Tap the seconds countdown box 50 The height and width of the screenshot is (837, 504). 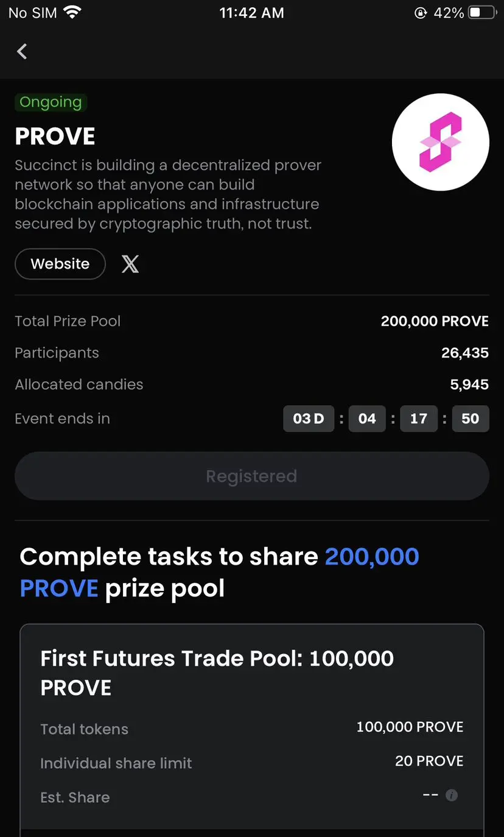click(x=471, y=418)
